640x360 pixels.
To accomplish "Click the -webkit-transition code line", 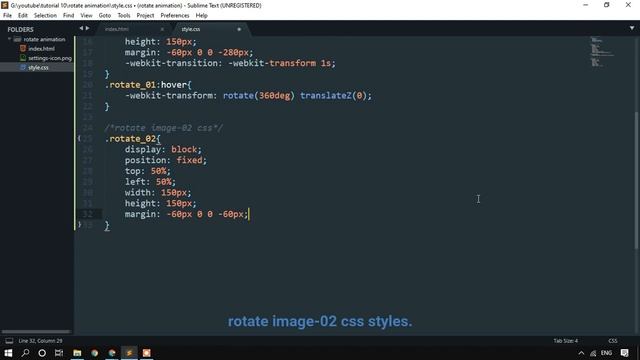I will 230,63.
